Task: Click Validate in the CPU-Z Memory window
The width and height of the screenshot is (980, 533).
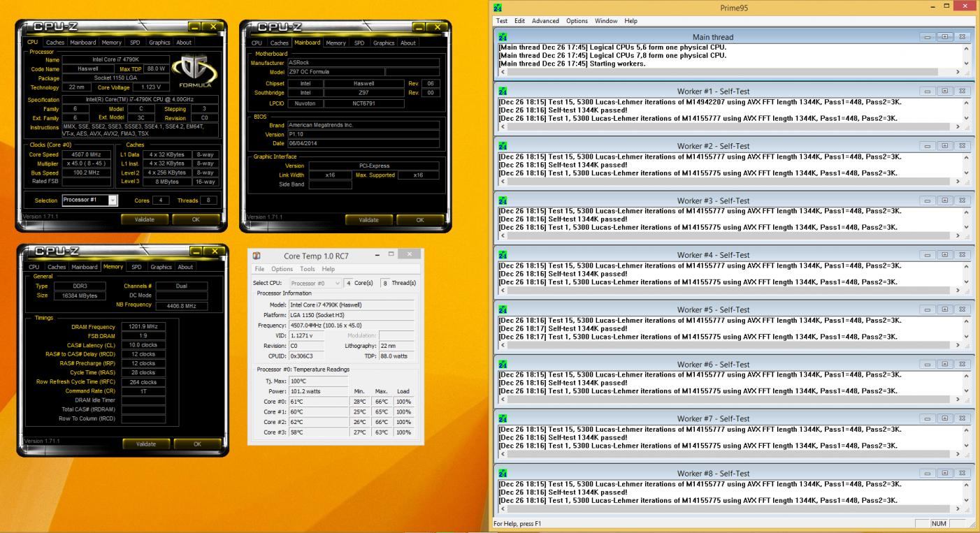Action: pos(146,444)
